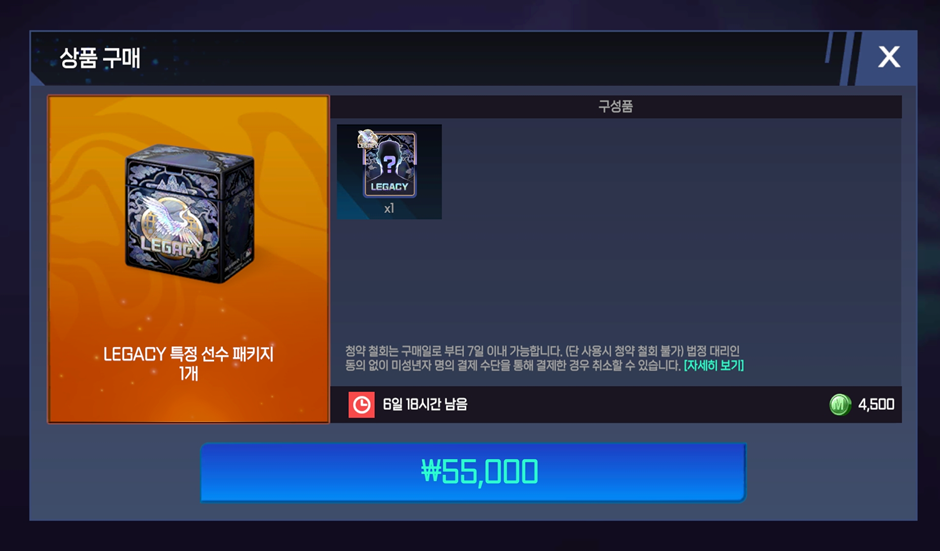Image resolution: width=940 pixels, height=551 pixels.
Task: Open the 자세히 보기 refund details link
Action: pyautogui.click(x=713, y=365)
